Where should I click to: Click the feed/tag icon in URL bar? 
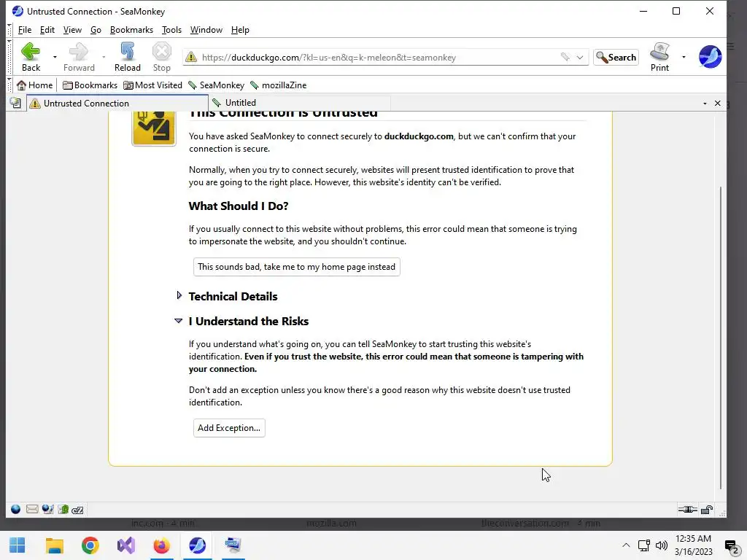(565, 57)
